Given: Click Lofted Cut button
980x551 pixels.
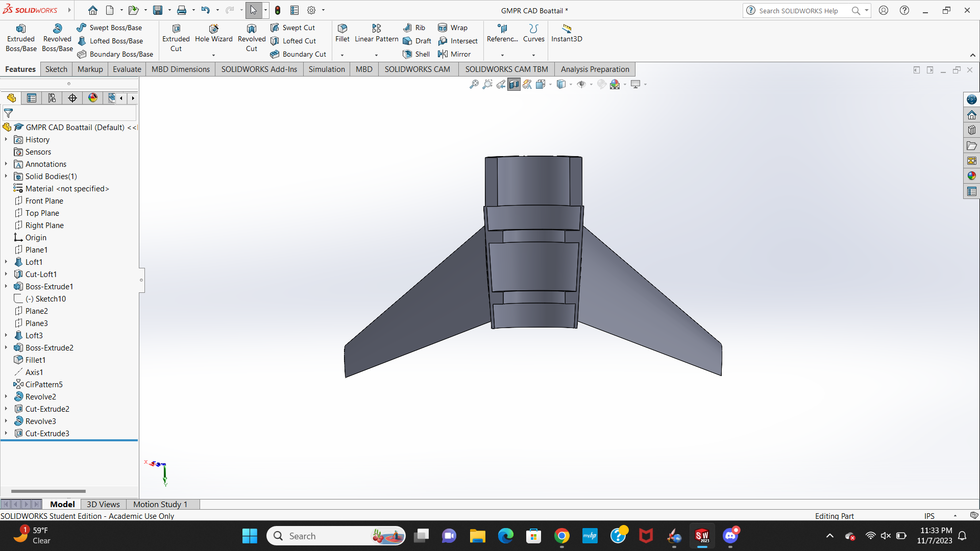Looking at the screenshot, I should point(293,41).
